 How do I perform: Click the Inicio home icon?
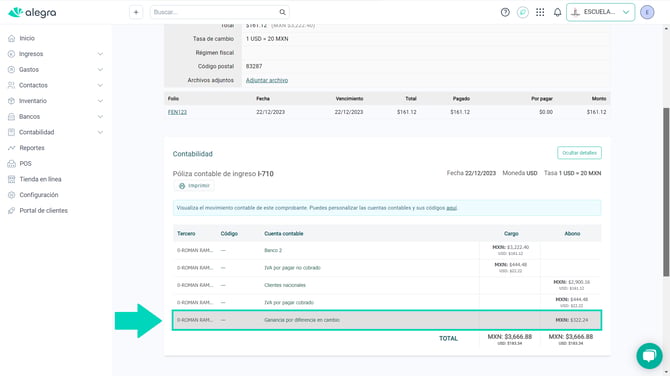pyautogui.click(x=12, y=38)
